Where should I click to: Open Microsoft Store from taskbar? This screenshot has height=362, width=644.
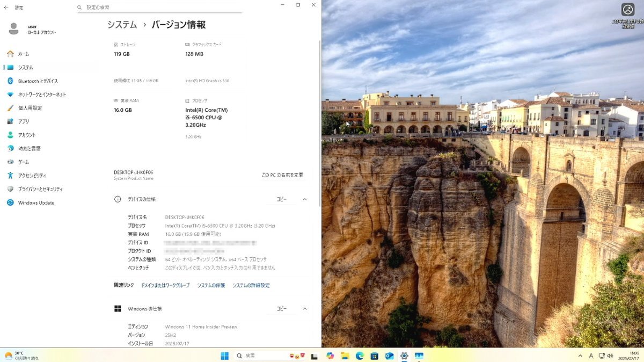(375, 356)
